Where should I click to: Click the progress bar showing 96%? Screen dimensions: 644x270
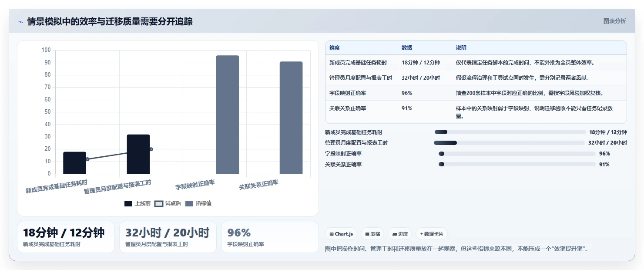tap(517, 154)
